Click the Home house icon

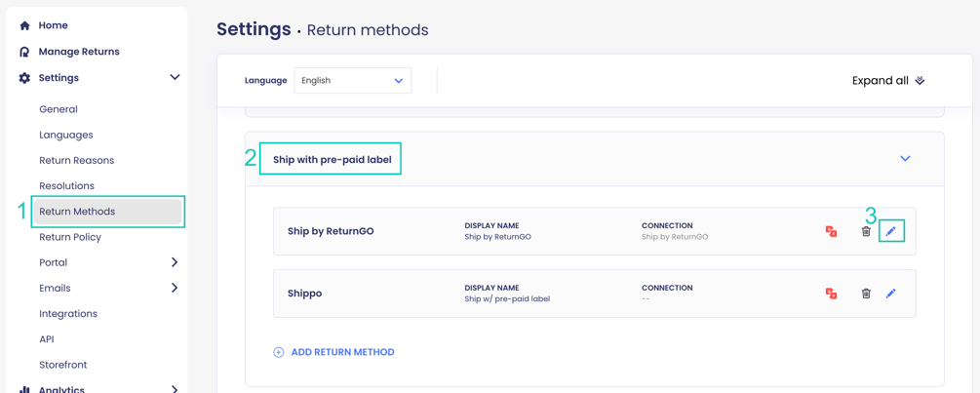(x=25, y=25)
